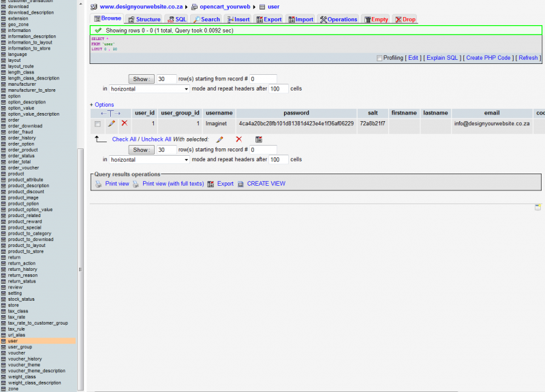
Task: Open the Export tab
Action: coord(268,20)
